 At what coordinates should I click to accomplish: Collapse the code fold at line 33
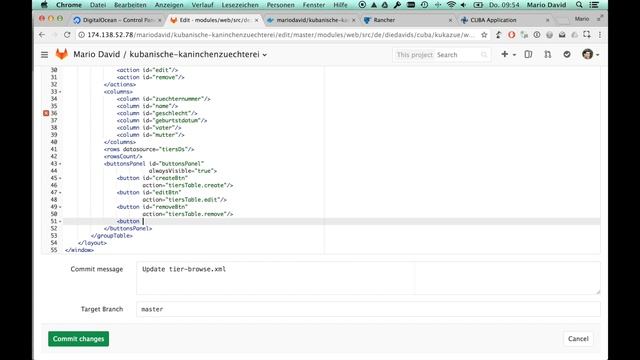[x=60, y=92]
